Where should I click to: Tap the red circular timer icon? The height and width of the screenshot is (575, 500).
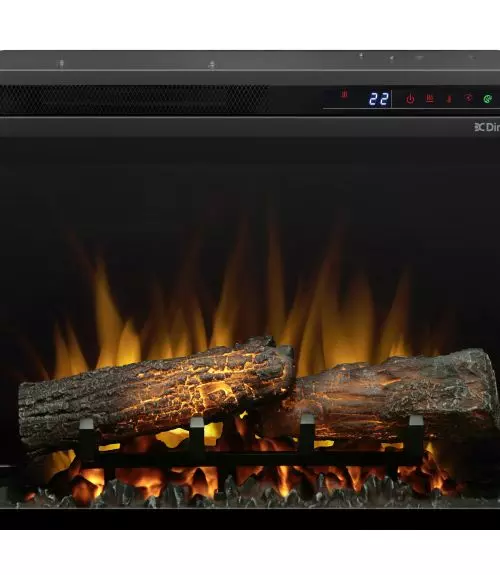468,98
